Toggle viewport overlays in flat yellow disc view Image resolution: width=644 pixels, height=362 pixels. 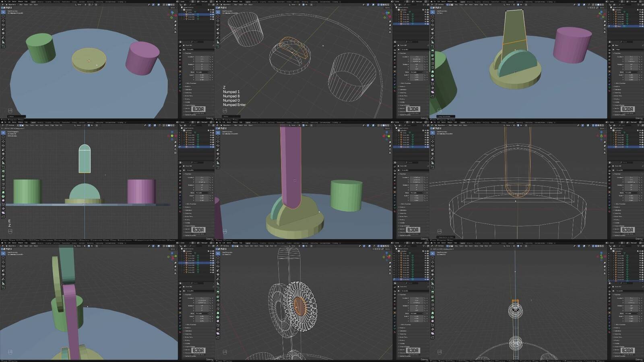(159, 5)
